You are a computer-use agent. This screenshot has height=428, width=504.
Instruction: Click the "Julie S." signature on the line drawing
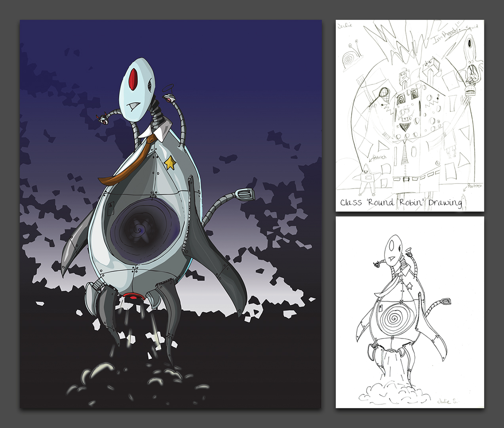(447, 401)
